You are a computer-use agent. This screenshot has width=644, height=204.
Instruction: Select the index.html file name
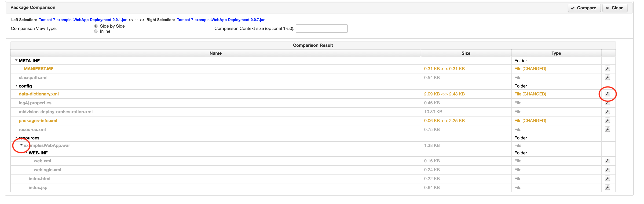(x=40, y=179)
